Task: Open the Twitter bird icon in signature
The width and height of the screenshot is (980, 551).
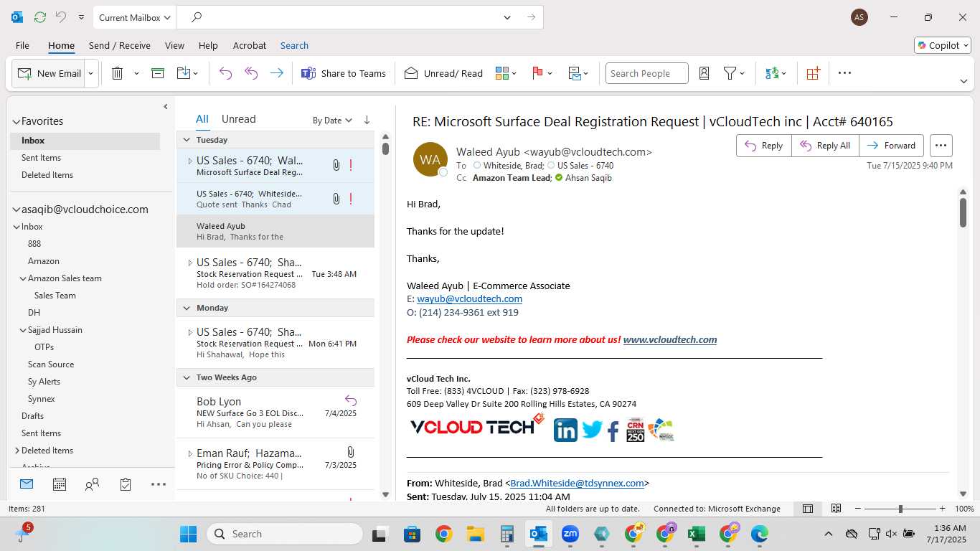Action: pos(592,430)
